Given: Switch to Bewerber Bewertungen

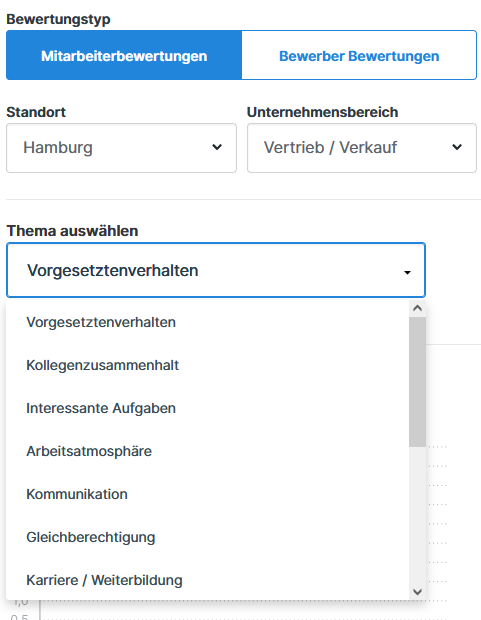Looking at the screenshot, I should click(359, 55).
